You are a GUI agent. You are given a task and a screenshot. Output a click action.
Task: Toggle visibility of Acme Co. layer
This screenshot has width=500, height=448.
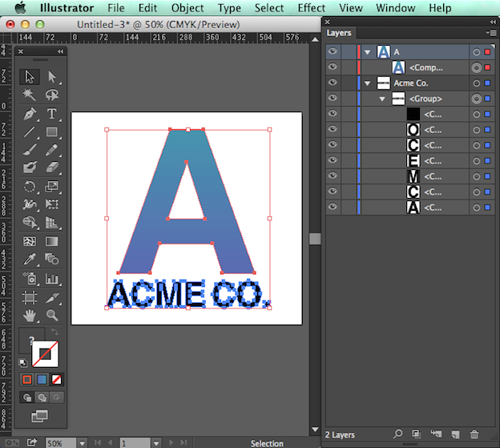[333, 83]
